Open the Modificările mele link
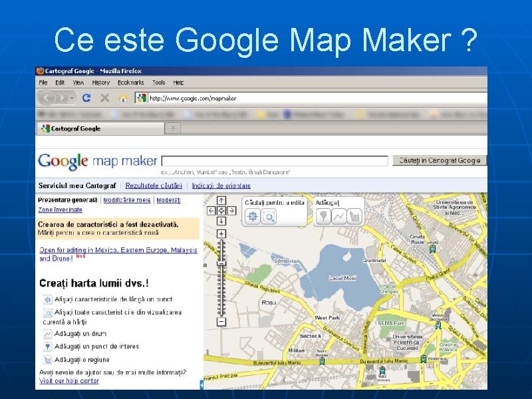Viewport: 532px width, 399px height. [127, 200]
